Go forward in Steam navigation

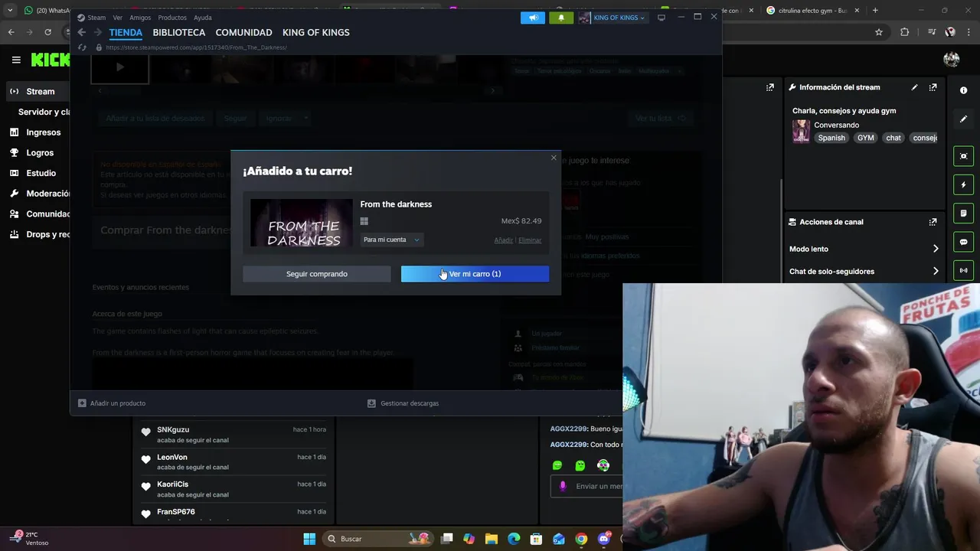pyautogui.click(x=98, y=32)
